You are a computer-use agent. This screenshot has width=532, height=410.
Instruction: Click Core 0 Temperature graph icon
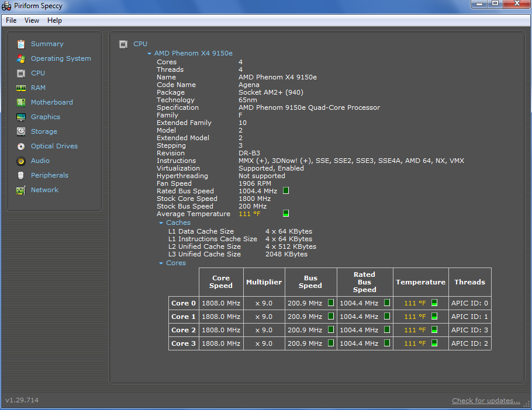click(x=434, y=303)
